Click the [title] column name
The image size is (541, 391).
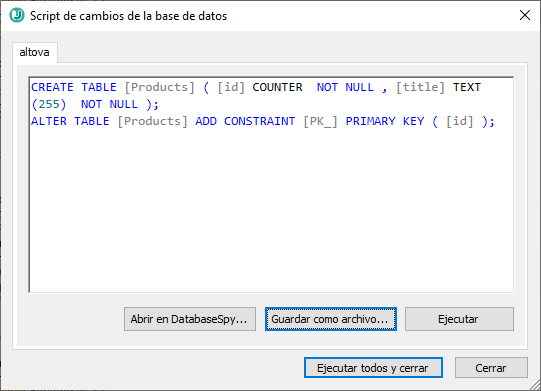(x=420, y=87)
